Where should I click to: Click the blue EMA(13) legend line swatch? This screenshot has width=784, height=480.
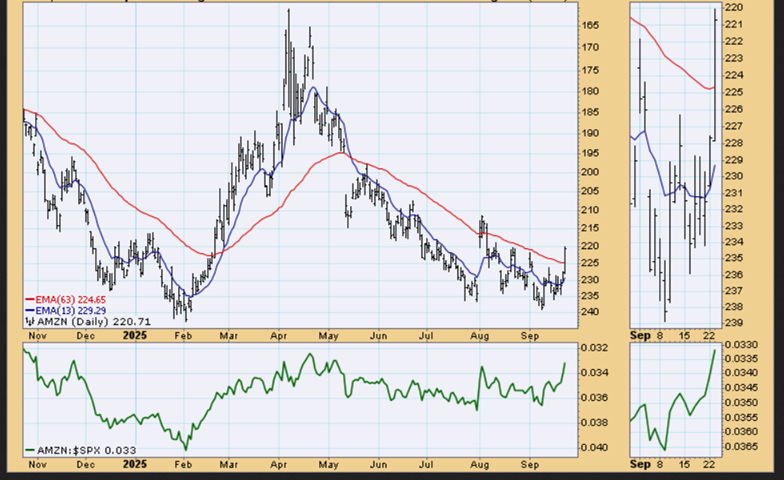(30, 310)
